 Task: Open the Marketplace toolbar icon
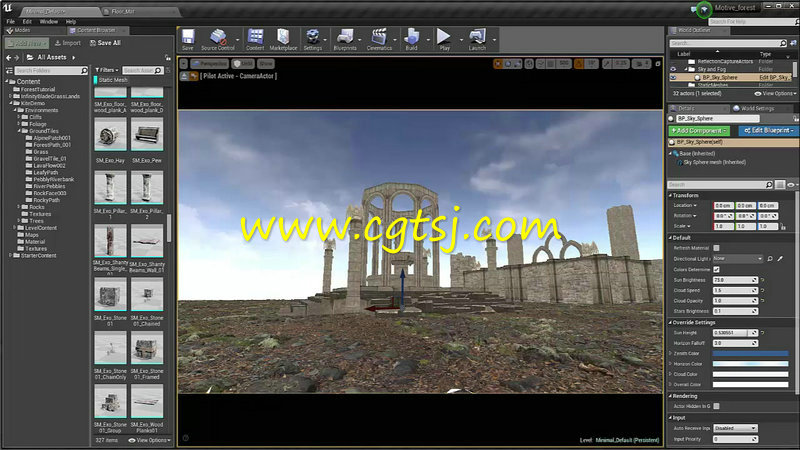click(x=283, y=39)
